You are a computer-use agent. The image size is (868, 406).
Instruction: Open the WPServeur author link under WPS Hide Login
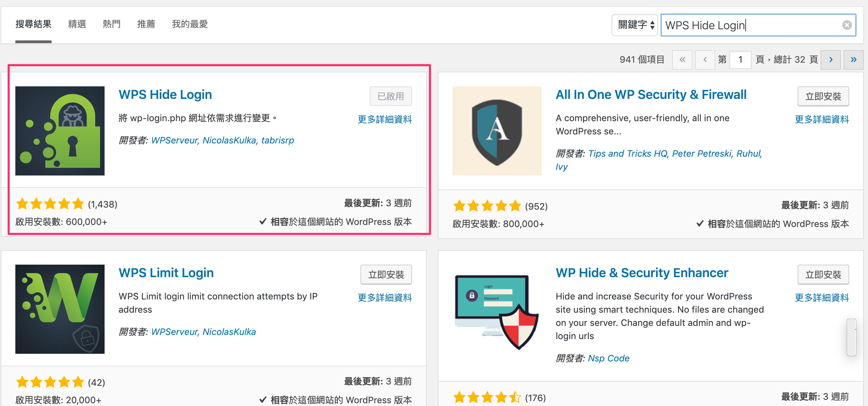pos(175,140)
